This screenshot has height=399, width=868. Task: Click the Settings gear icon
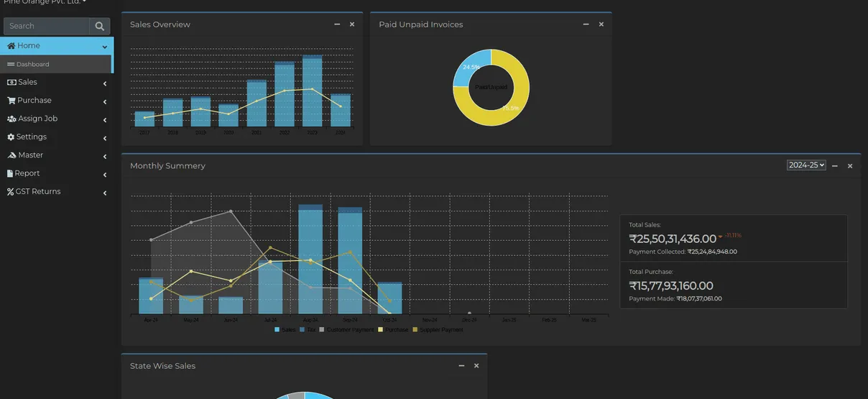(x=11, y=137)
